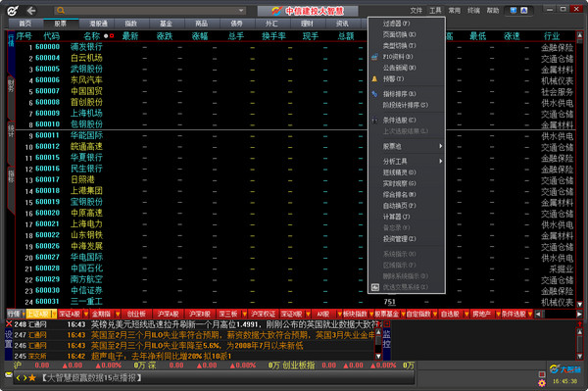Switch to the 基金 tab

point(167,24)
